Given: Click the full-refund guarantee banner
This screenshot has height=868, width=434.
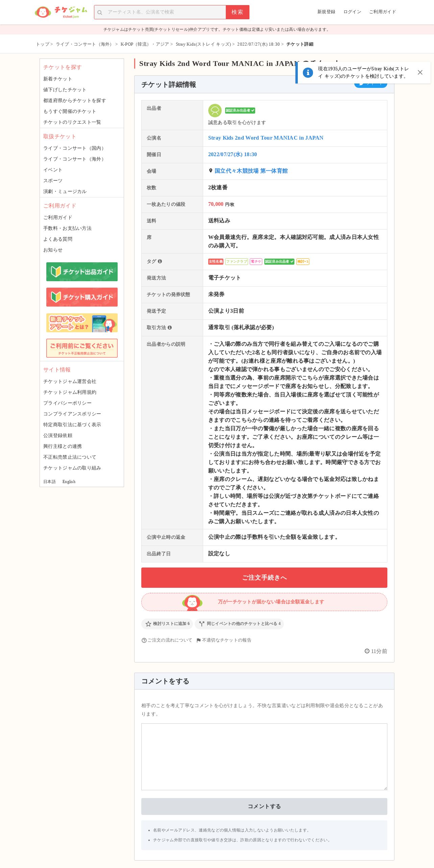Looking at the screenshot, I should pyautogui.click(x=264, y=602).
